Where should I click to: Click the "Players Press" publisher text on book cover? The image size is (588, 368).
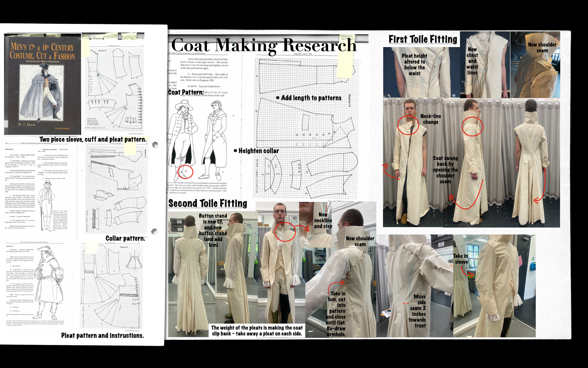point(62,129)
